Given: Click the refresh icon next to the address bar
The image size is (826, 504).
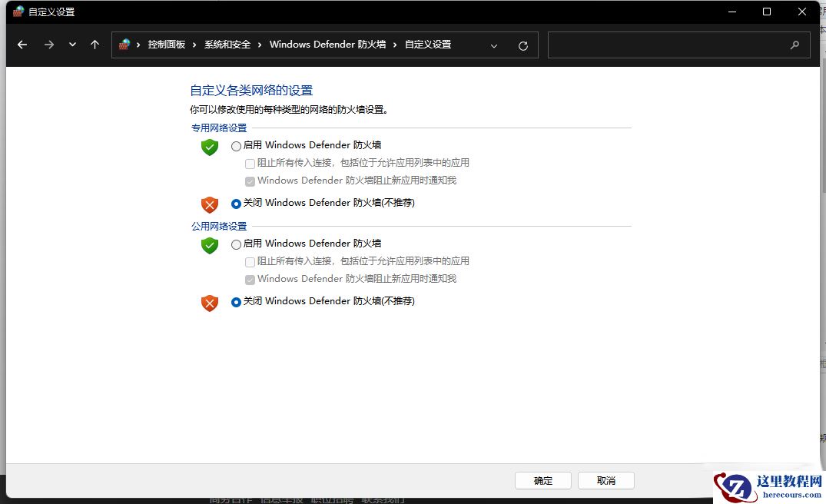Looking at the screenshot, I should pos(523,45).
